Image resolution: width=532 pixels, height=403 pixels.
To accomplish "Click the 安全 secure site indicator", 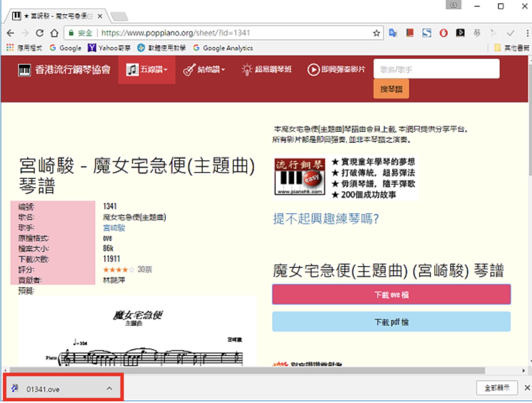I will [80, 33].
